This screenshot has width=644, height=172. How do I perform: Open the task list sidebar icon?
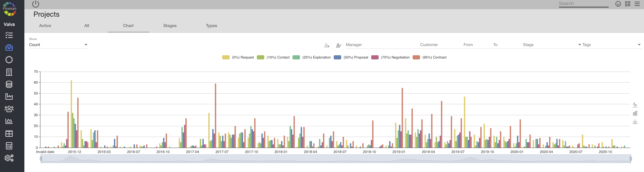click(9, 35)
